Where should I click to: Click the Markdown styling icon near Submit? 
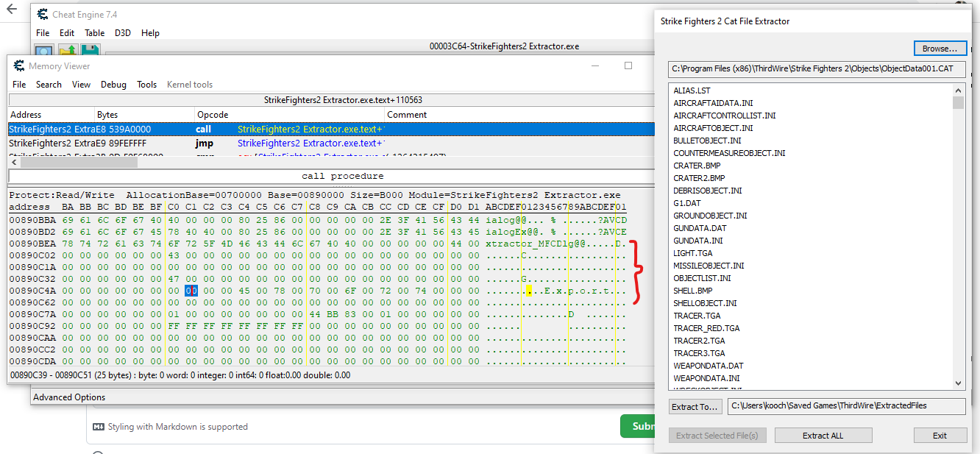[x=99, y=426]
